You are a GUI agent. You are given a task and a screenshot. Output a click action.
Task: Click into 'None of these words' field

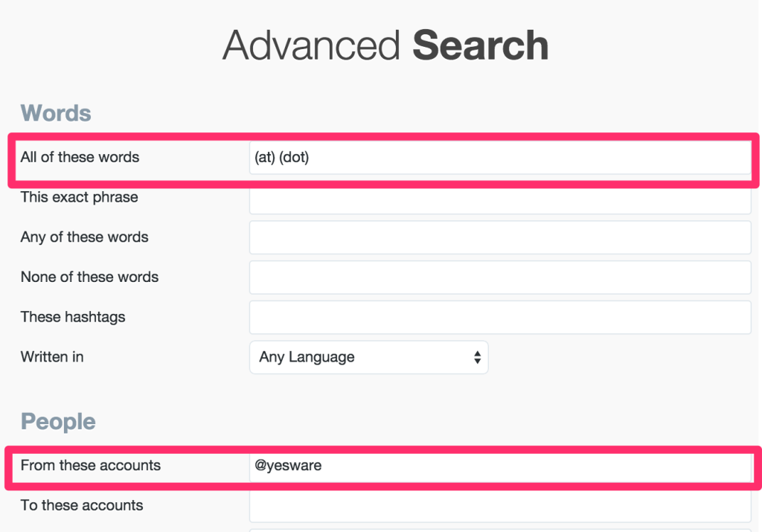pyautogui.click(x=500, y=277)
